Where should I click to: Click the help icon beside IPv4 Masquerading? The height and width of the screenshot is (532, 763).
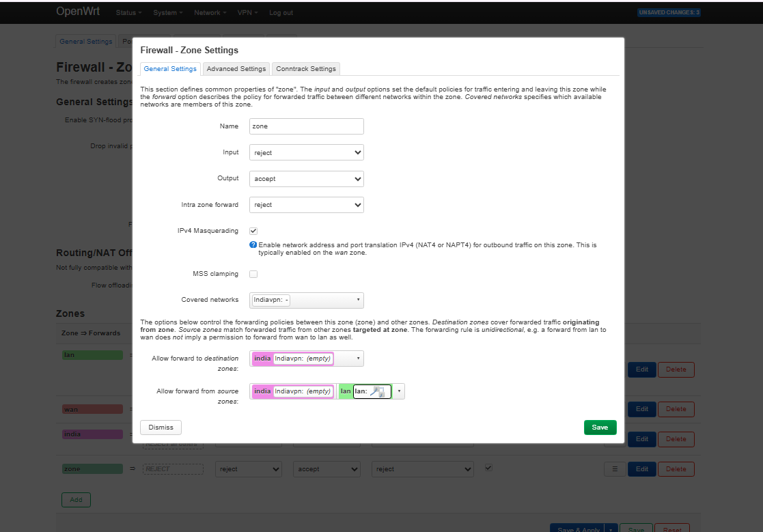coord(253,245)
